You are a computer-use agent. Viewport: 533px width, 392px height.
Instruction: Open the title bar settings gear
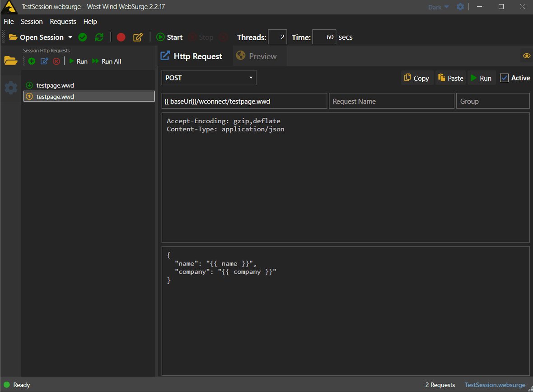coord(460,7)
